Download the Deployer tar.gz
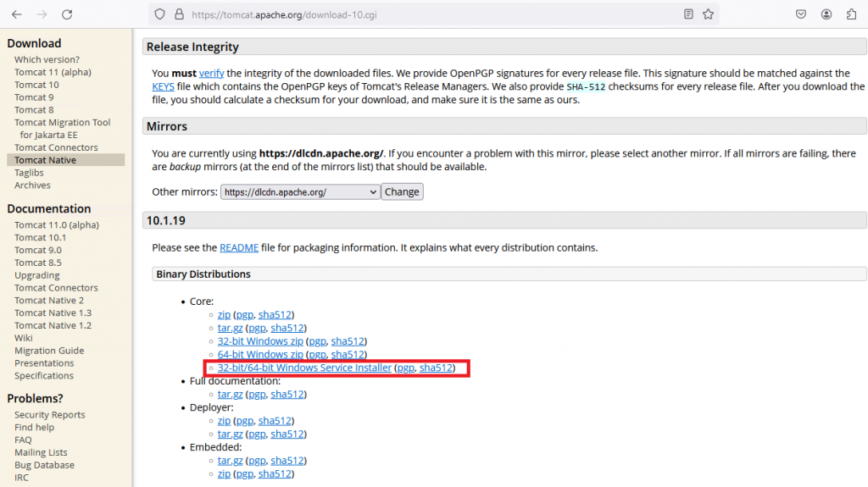Screen dimensions: 868x487 [230, 434]
